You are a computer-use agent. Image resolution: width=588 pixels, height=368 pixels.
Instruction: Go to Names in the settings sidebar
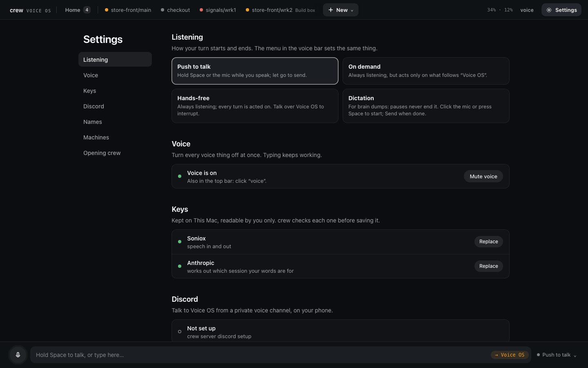coord(115,122)
